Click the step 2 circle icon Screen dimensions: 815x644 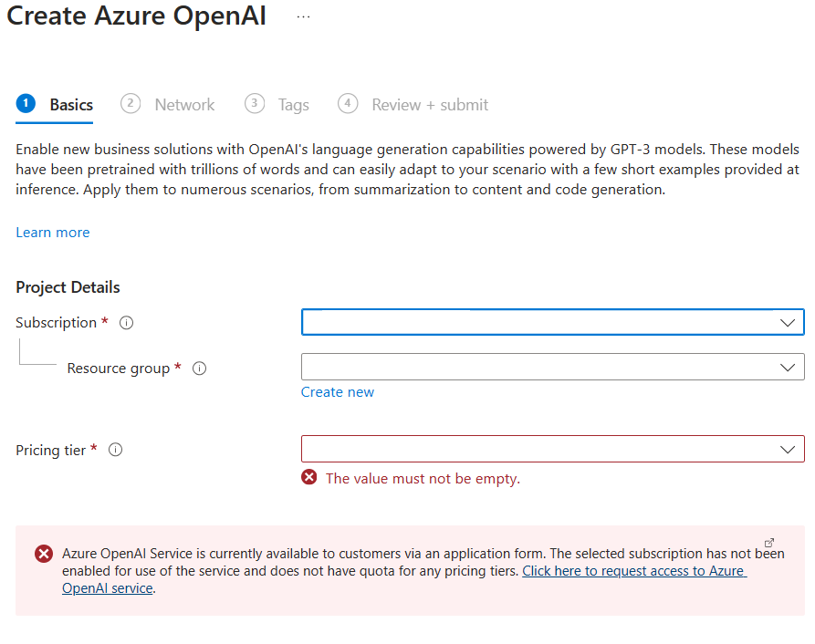(x=131, y=103)
